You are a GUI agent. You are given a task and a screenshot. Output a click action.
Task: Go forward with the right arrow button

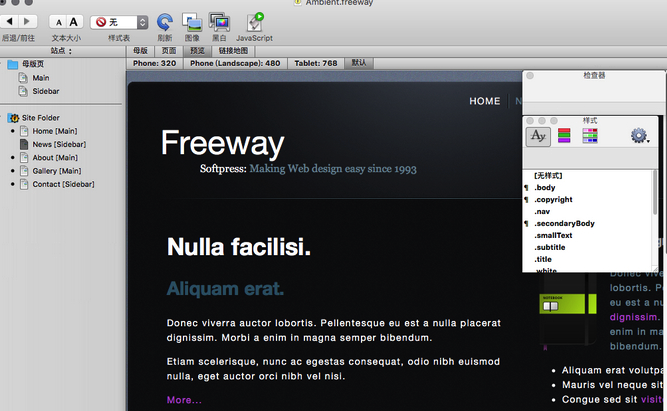click(27, 21)
